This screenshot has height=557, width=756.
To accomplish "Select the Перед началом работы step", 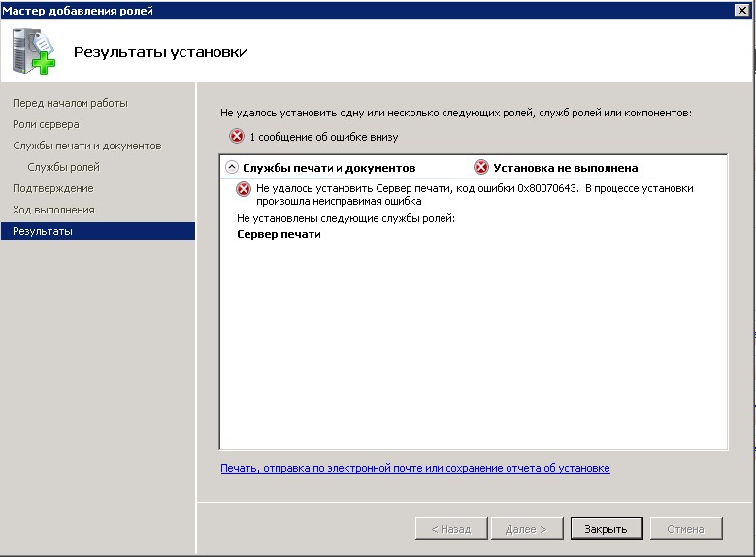I will pos(71,103).
